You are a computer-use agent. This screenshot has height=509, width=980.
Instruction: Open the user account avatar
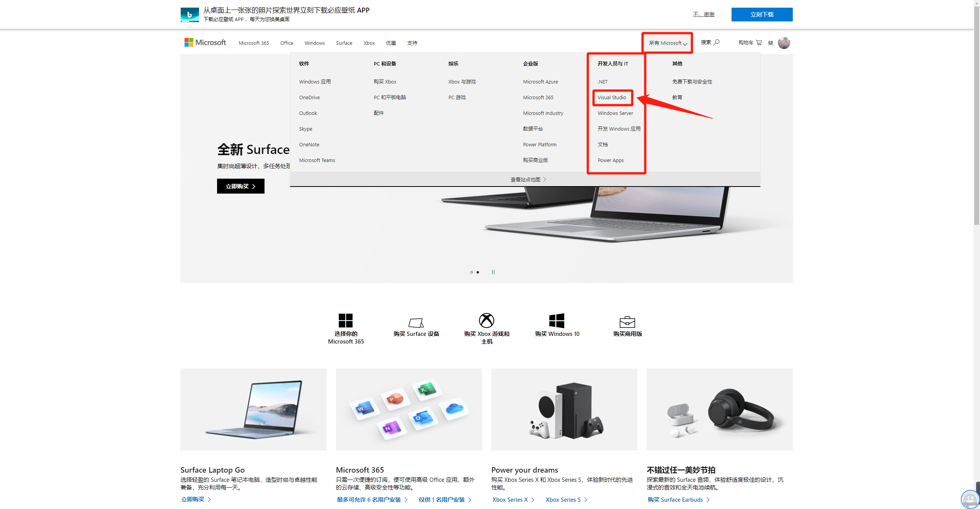(784, 43)
